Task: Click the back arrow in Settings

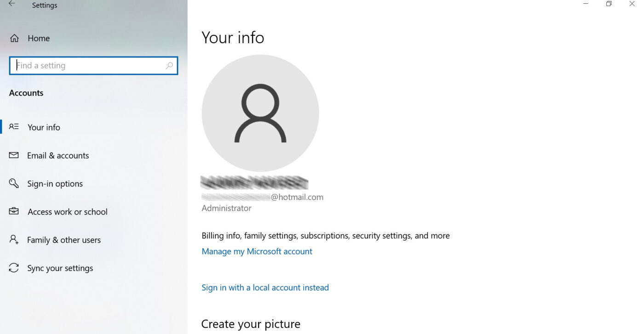Action: click(12, 4)
